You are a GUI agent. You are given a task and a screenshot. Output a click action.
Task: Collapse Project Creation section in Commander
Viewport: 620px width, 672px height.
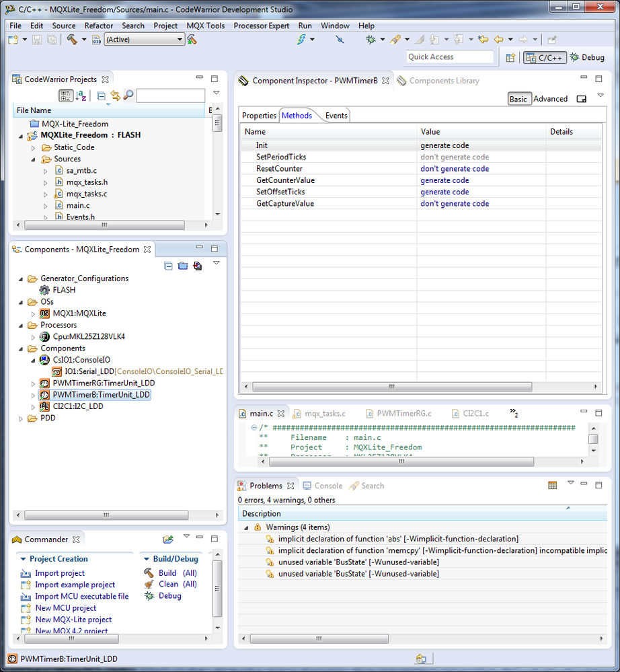(23, 559)
